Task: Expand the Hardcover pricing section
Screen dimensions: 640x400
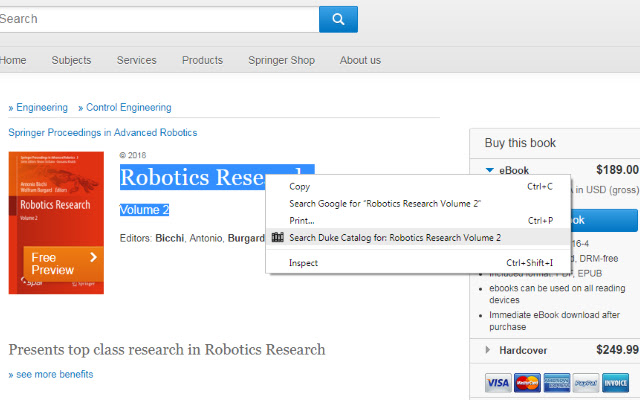Action: point(488,349)
